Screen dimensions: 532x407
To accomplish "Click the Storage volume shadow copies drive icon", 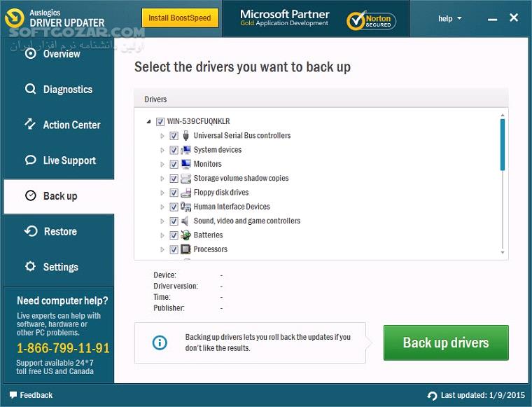I will point(185,178).
